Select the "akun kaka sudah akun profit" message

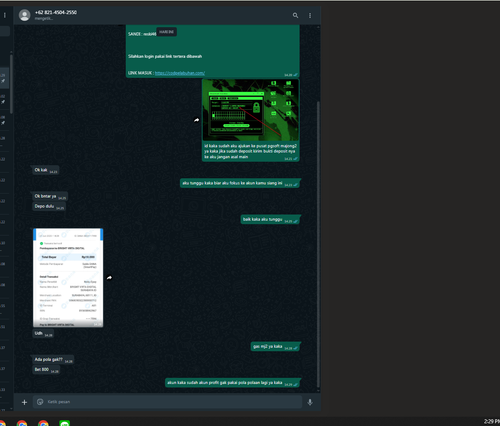[232, 383]
